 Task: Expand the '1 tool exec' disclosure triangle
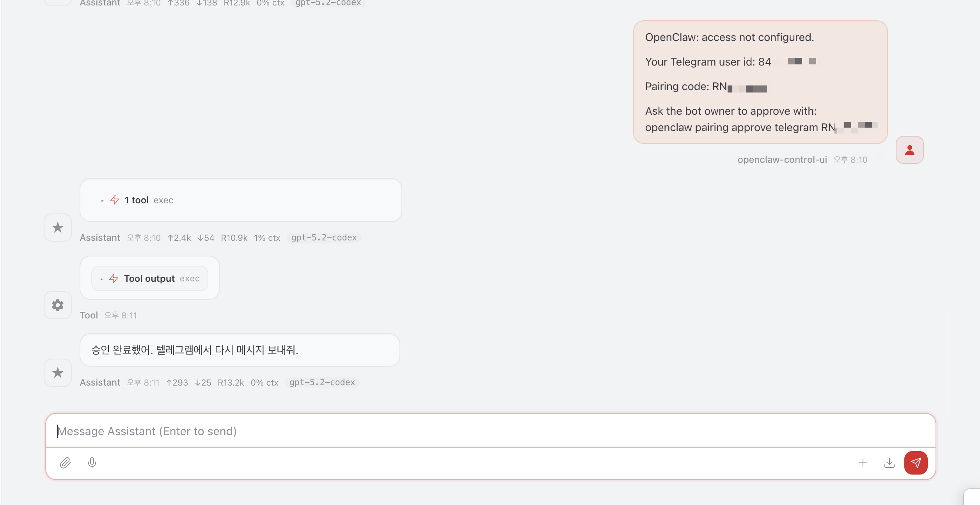103,201
